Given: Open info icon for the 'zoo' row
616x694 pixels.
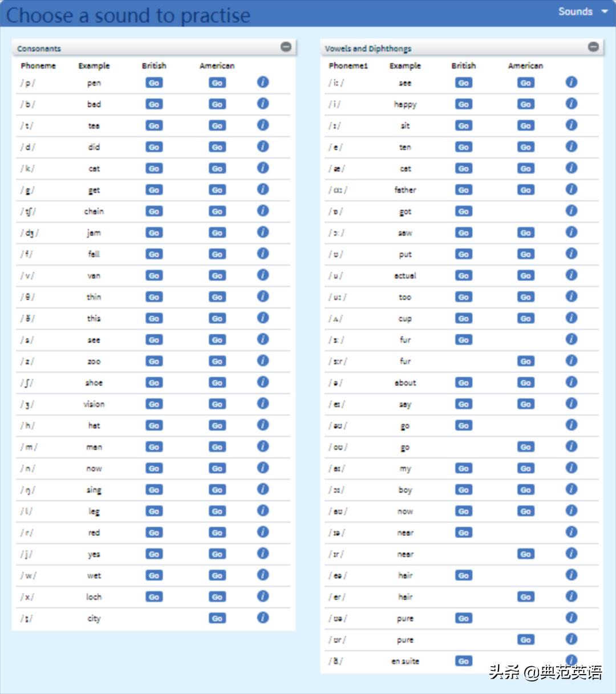Looking at the screenshot, I should click(x=262, y=360).
